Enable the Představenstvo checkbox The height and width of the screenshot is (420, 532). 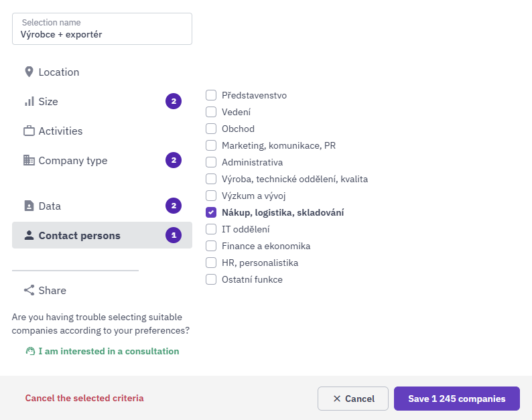point(211,95)
